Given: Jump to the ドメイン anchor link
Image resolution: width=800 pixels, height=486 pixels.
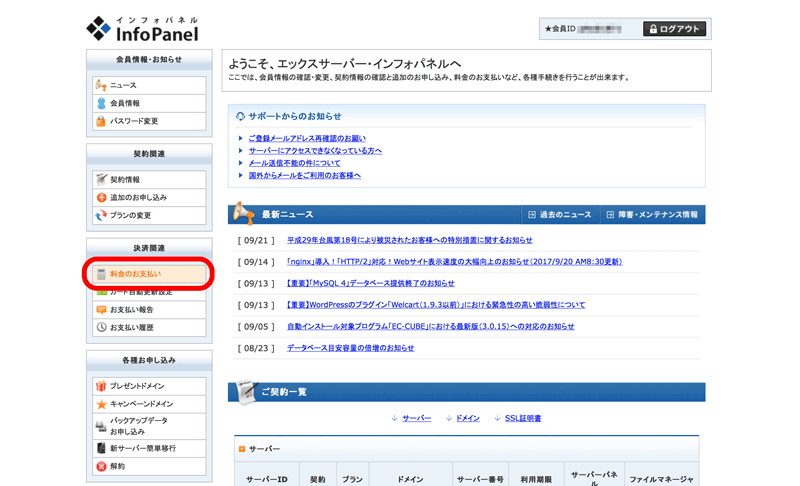Looking at the screenshot, I should coord(468,418).
